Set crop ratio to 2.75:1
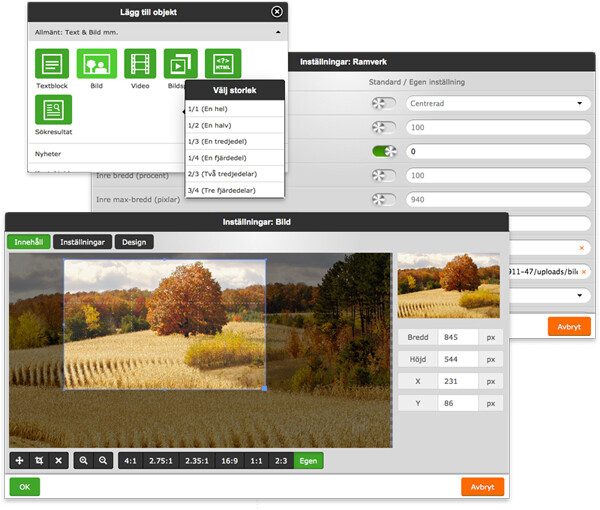The width and height of the screenshot is (600, 510). [x=161, y=461]
